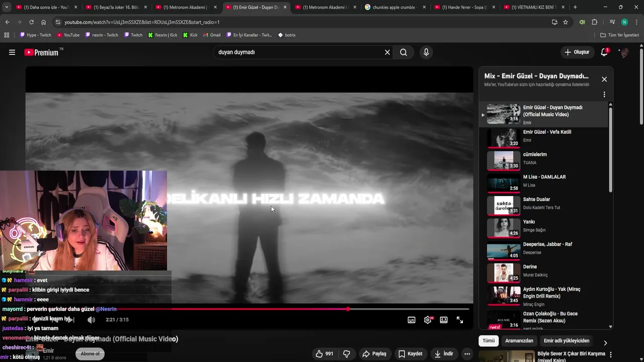Subscribe with the Abone ol button
Screen dimensions: 644x362
(90, 354)
